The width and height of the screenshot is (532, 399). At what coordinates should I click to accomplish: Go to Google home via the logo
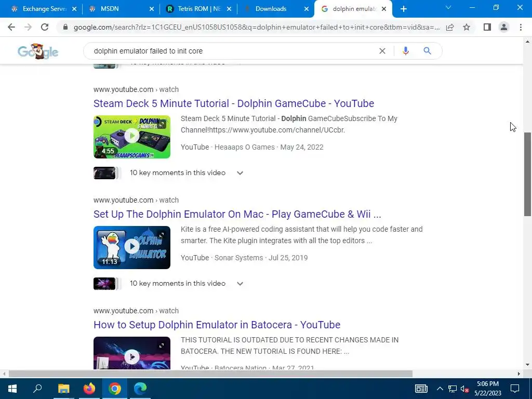[x=38, y=51]
